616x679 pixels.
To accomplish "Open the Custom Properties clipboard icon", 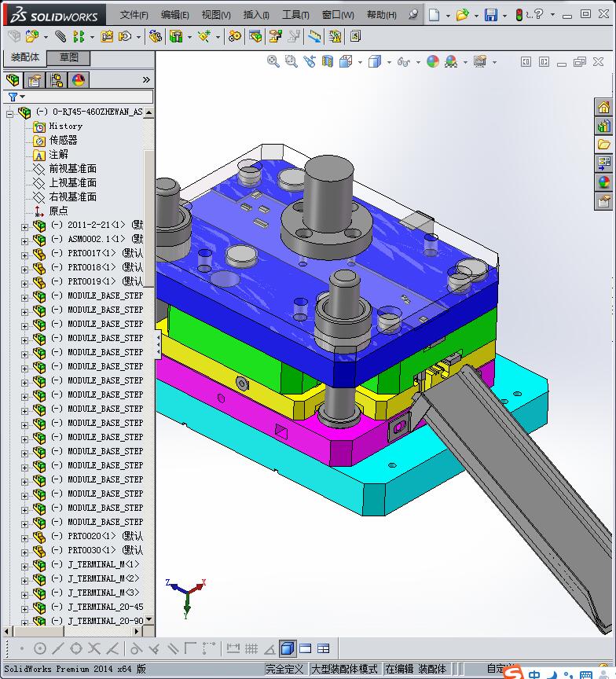I will click(x=603, y=201).
